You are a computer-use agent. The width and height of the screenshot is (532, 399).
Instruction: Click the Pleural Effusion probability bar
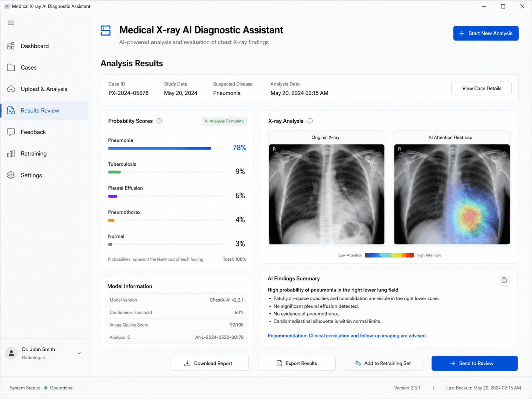tap(166, 196)
